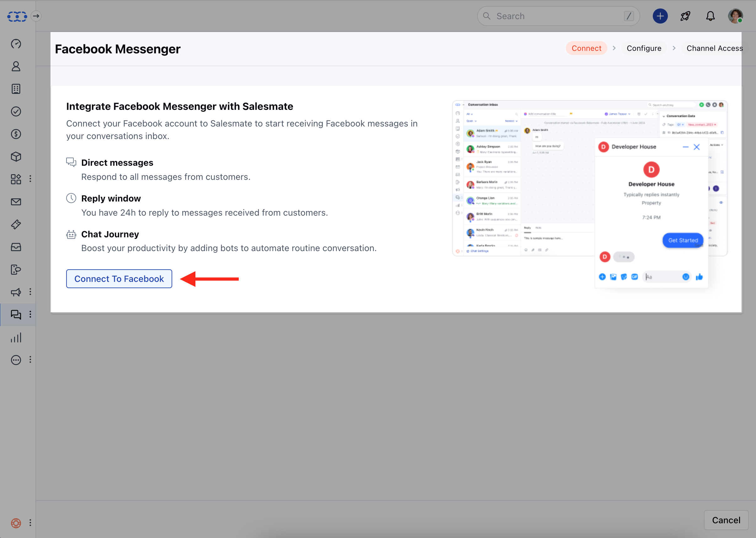Image resolution: width=756 pixels, height=538 pixels.
Task: Click the Cancel button
Action: (726, 520)
